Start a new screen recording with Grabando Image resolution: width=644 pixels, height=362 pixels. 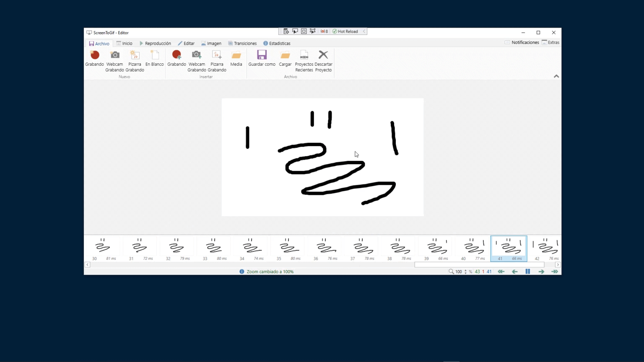point(94,59)
